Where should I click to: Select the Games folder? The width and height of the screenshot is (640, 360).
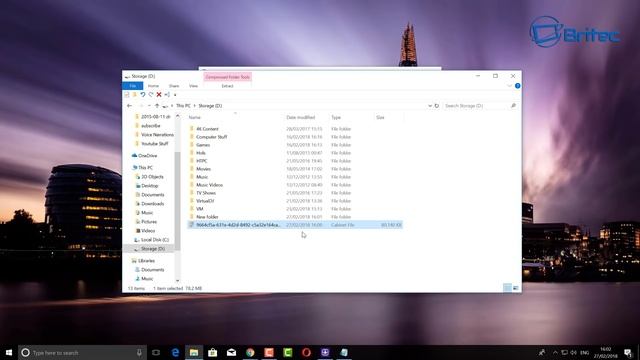click(x=203, y=145)
